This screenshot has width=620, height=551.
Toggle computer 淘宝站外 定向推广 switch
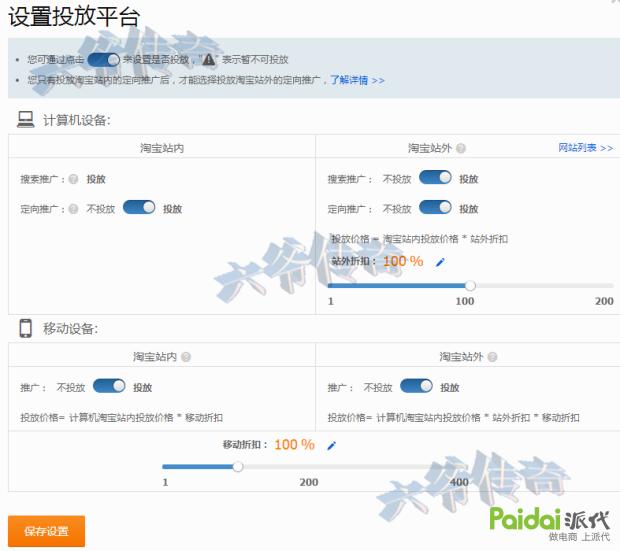click(x=435, y=207)
